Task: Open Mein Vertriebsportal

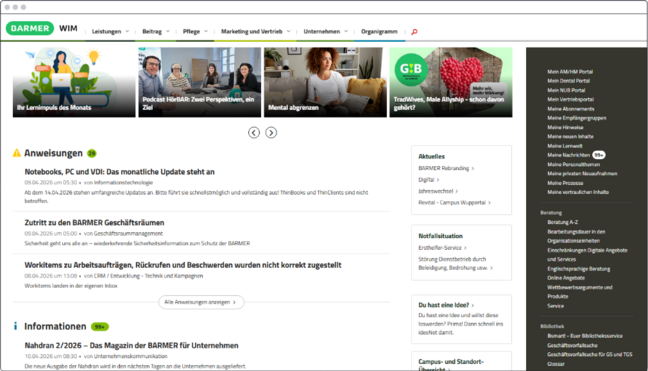Action: pyautogui.click(x=570, y=100)
